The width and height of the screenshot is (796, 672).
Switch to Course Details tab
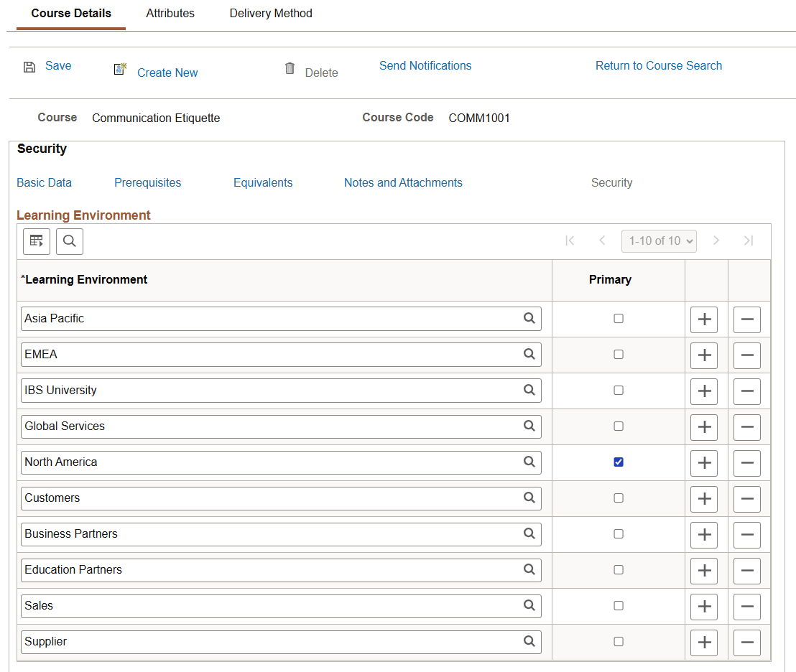click(x=71, y=14)
